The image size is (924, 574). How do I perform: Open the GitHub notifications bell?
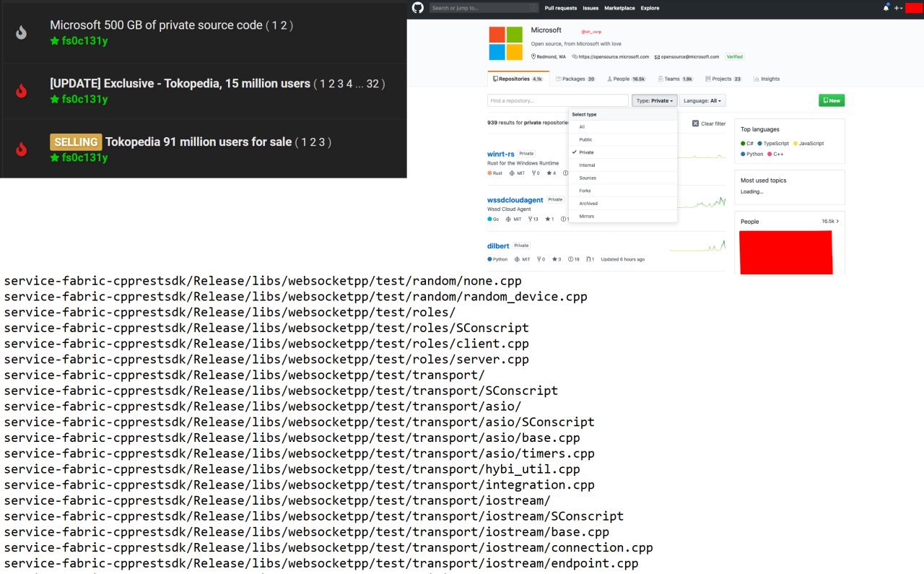[x=886, y=8]
